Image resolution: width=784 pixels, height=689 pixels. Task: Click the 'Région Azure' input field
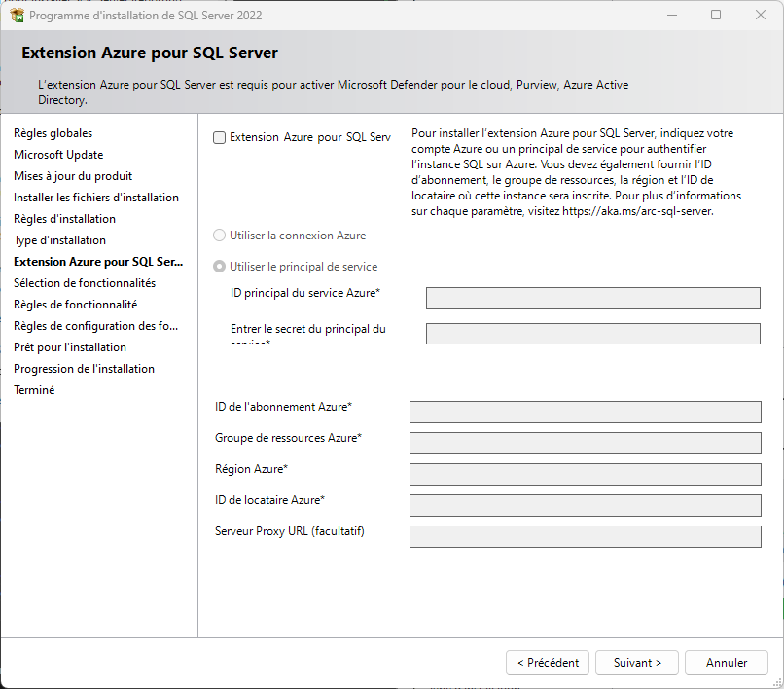[x=585, y=474]
